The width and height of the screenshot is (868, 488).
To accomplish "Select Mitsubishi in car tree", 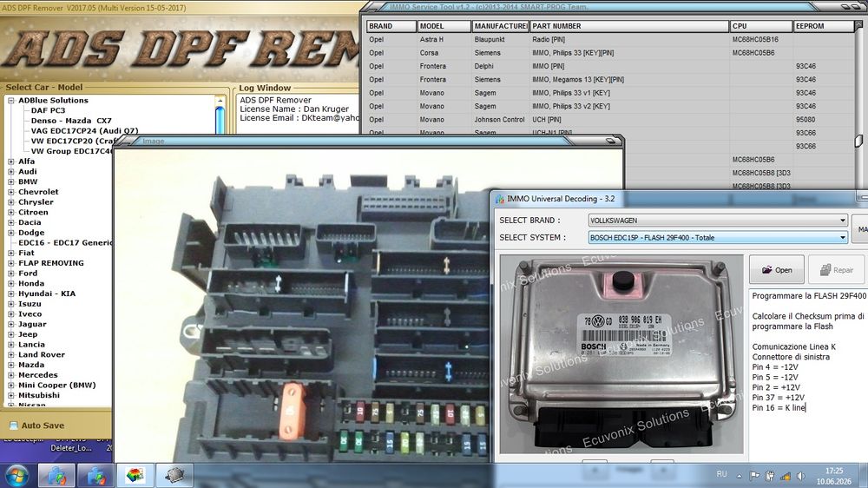I will pos(39,395).
